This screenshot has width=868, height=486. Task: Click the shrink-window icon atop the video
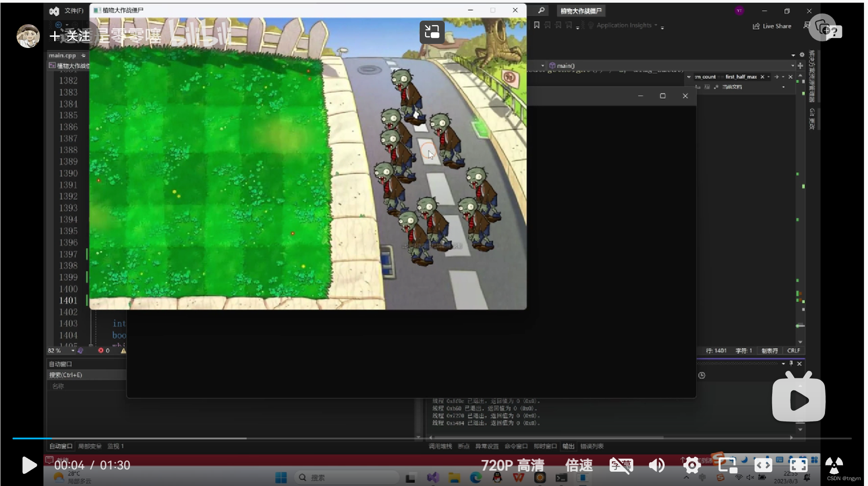432,32
